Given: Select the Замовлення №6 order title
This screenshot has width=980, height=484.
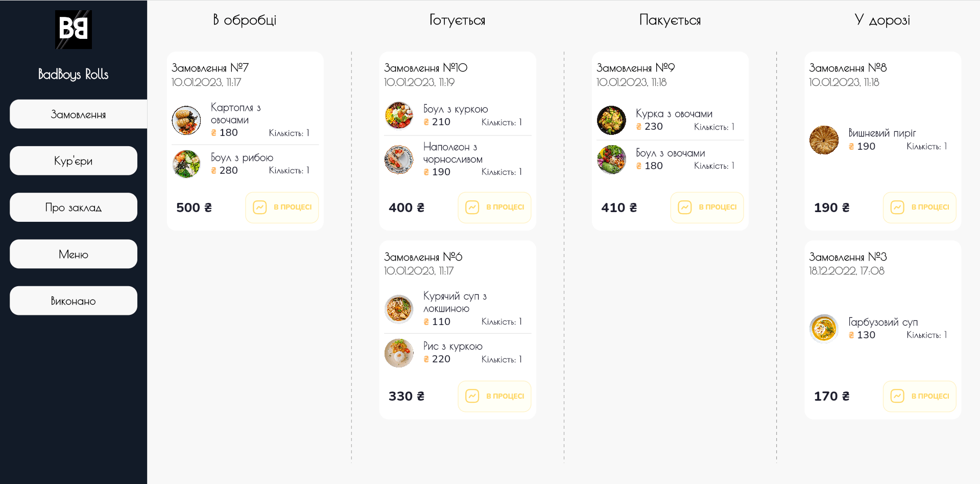Looking at the screenshot, I should coord(423,257).
